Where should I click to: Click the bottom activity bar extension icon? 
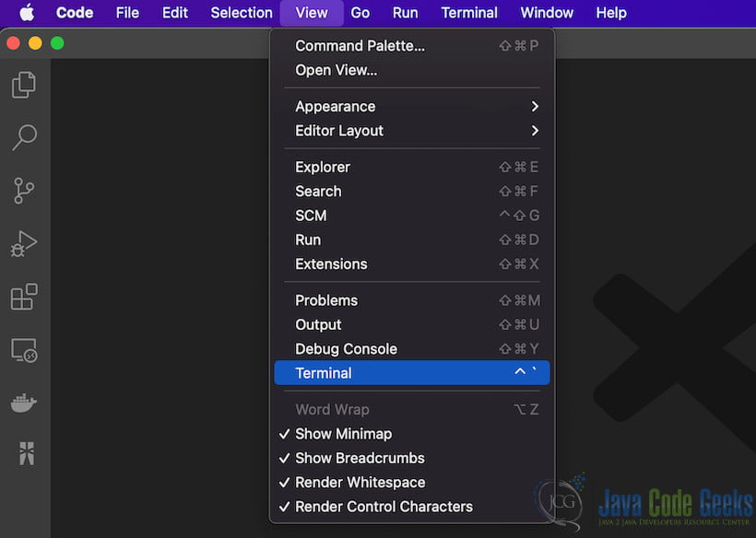point(27,453)
